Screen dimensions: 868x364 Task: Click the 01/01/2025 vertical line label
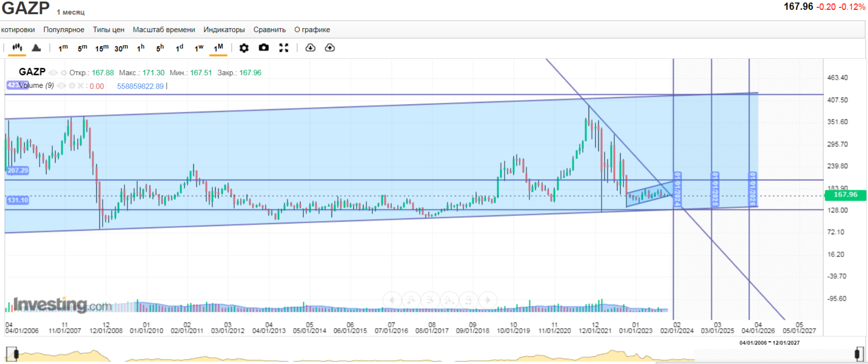[715, 190]
